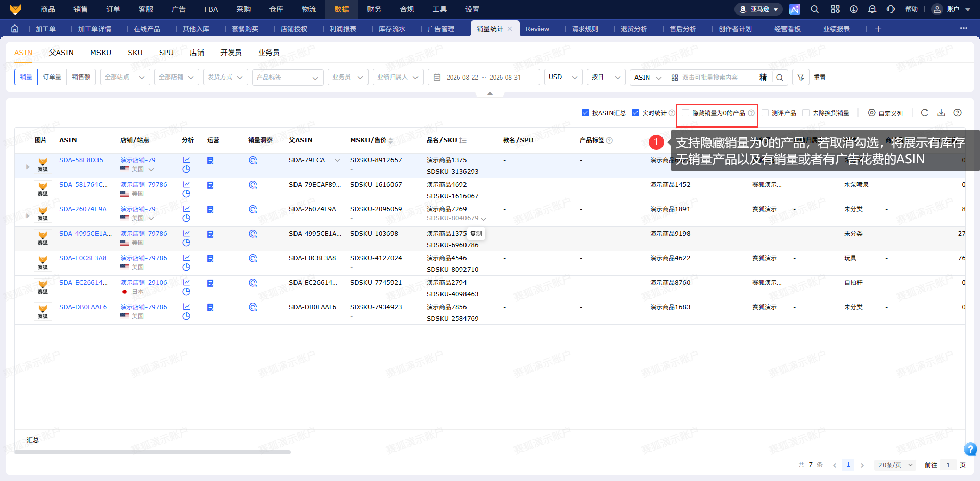
Task: Go to home tab icon
Action: (x=15, y=29)
